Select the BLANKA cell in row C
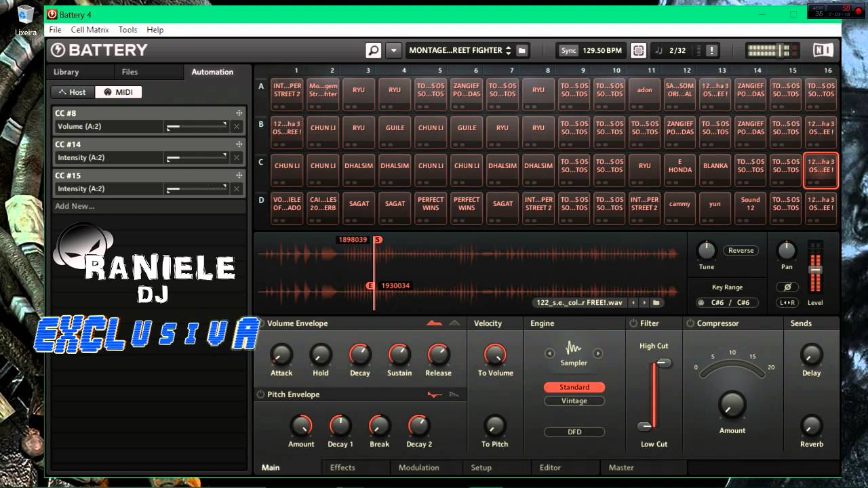The width and height of the screenshot is (868, 488). (x=715, y=169)
